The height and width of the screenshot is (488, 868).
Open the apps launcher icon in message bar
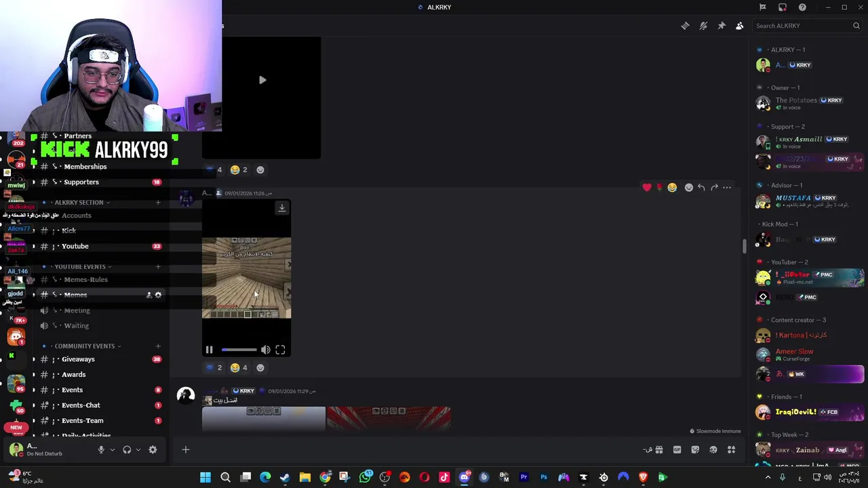pos(732,449)
